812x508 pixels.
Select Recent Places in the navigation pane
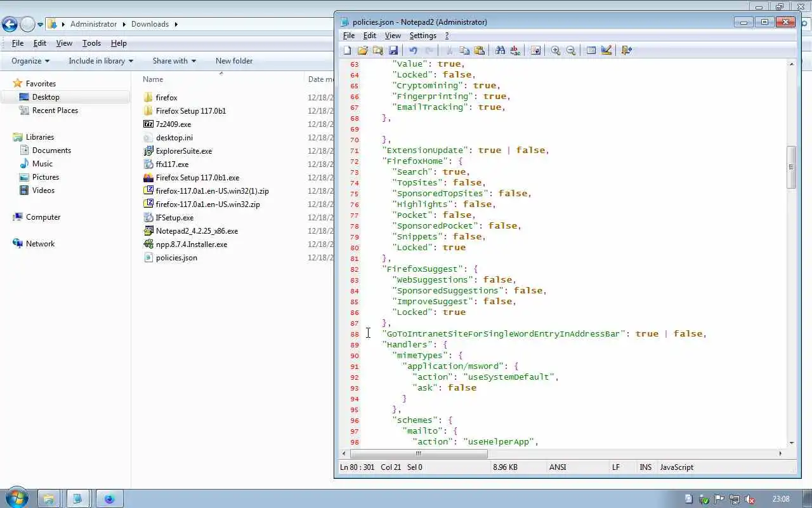[x=55, y=110]
